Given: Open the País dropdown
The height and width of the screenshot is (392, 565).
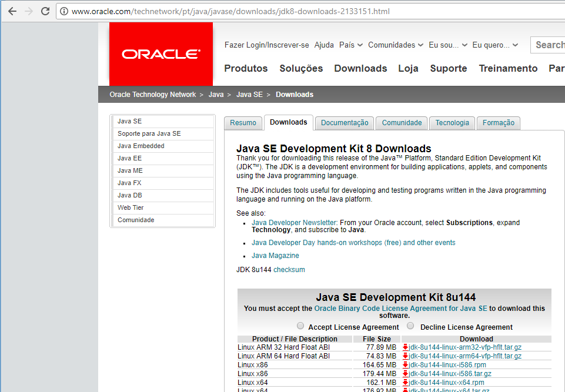Looking at the screenshot, I should (x=350, y=45).
